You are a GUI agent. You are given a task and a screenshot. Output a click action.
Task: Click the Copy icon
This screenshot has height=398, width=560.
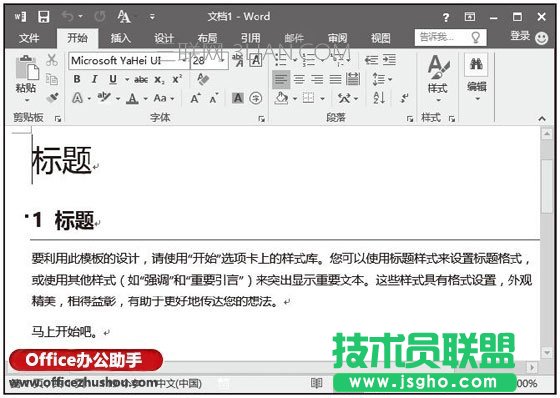[52, 79]
